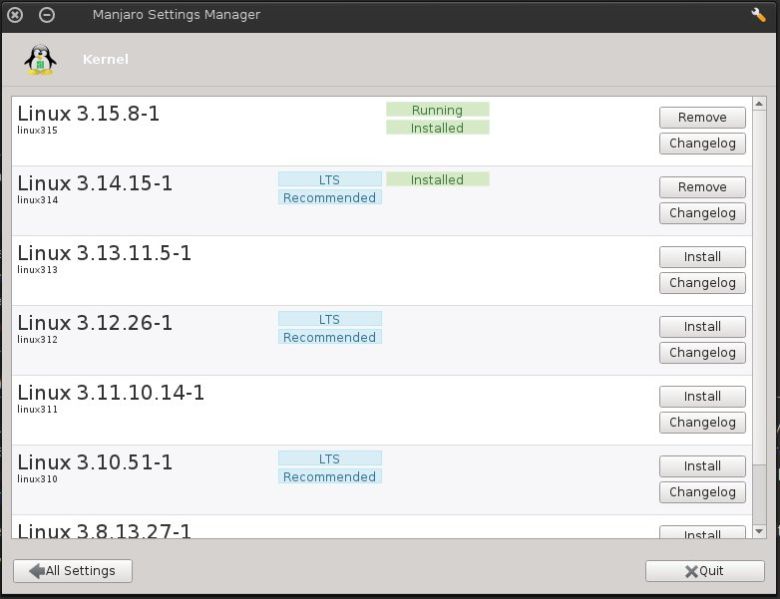Image resolution: width=780 pixels, height=599 pixels.
Task: Click Installed label of Linux 3.15.8-1
Action: click(x=438, y=128)
